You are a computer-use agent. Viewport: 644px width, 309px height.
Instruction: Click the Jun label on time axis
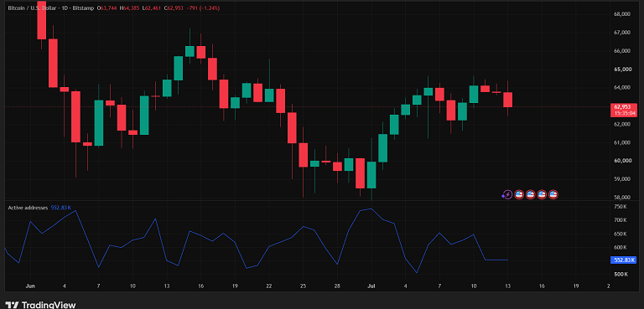[30, 286]
